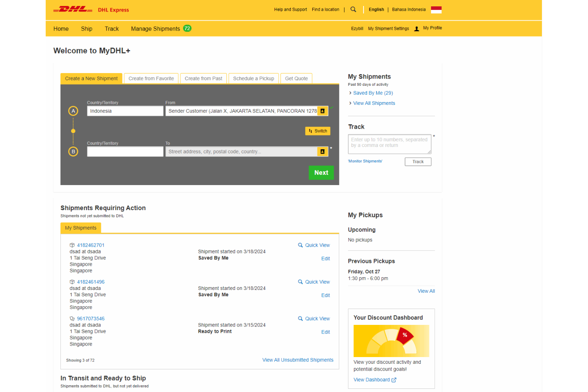
Task: Click package icon beside shipment 4182462701
Action: [72, 245]
